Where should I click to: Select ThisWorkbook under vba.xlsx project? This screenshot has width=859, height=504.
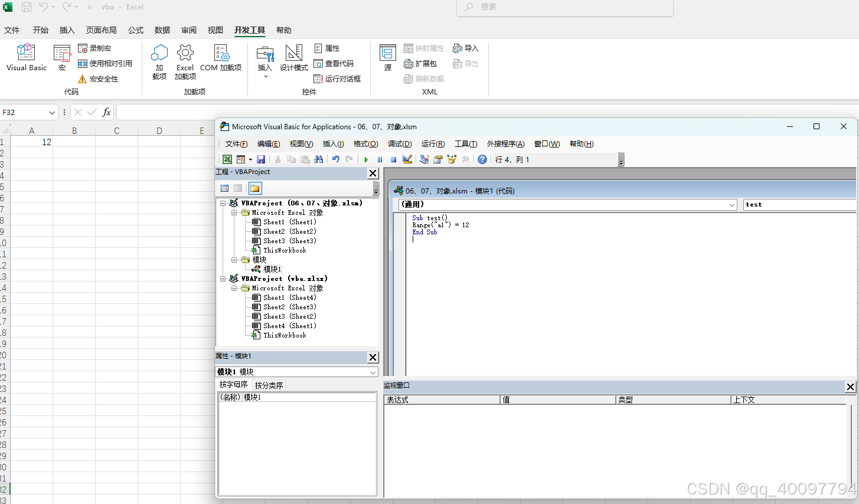[x=285, y=335]
